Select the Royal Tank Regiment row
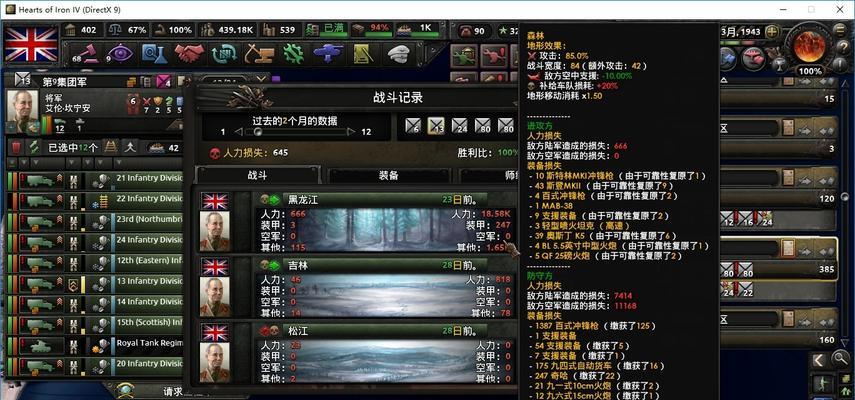The height and width of the screenshot is (400, 855). (94, 344)
